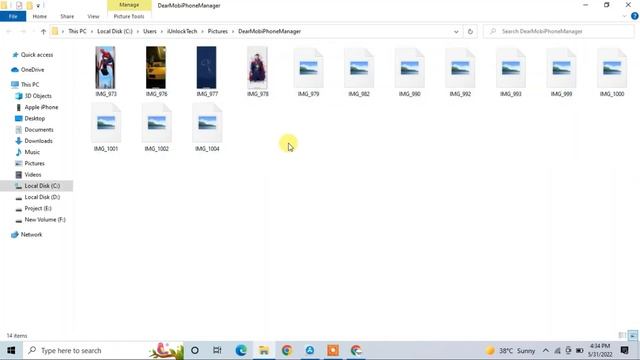The image size is (640, 360).
Task: Open the Windows Start menu
Action: point(11,351)
